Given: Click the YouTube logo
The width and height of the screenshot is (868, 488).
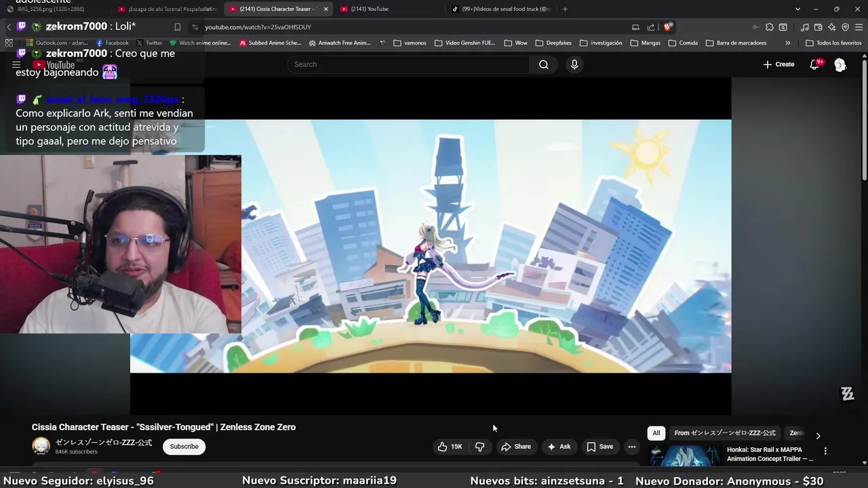Looking at the screenshot, I should [x=54, y=65].
